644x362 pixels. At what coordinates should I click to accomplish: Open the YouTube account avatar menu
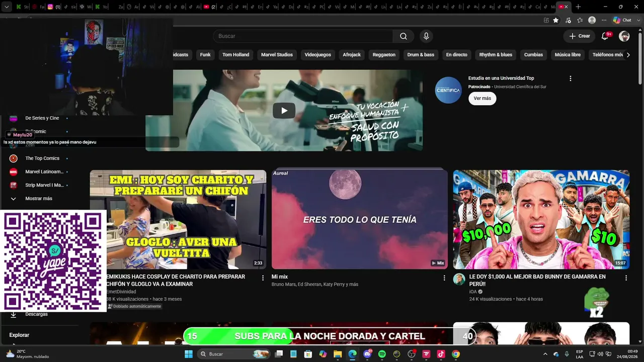tap(624, 36)
